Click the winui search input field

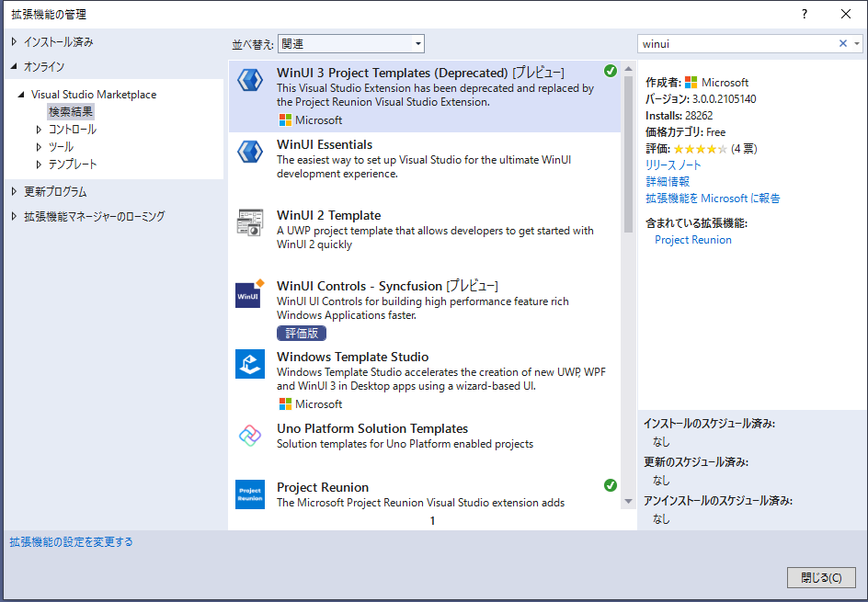point(738,44)
